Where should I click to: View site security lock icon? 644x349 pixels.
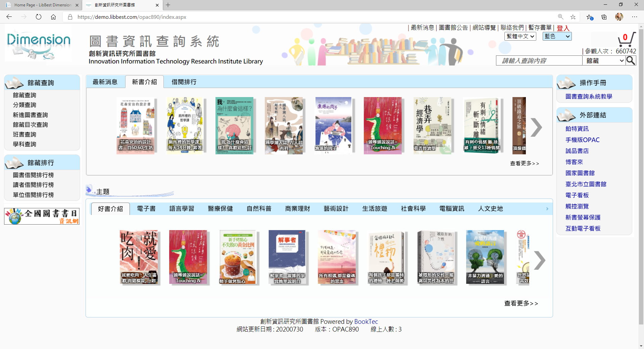(x=70, y=17)
